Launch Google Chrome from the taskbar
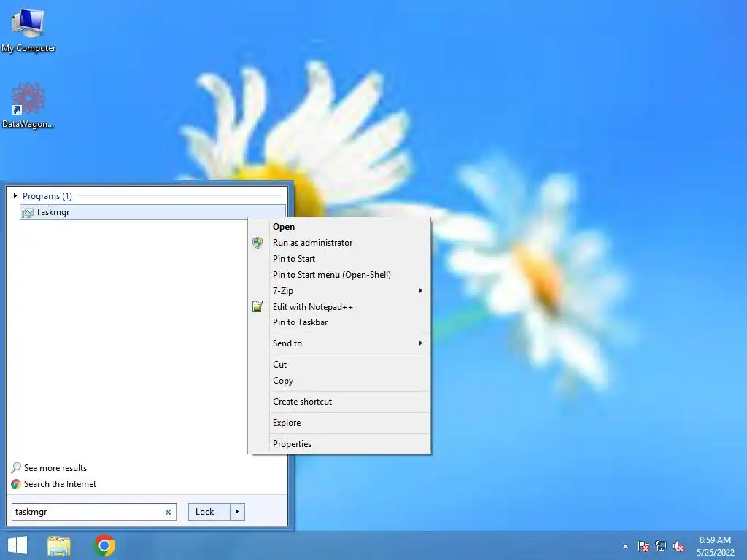 pos(104,545)
